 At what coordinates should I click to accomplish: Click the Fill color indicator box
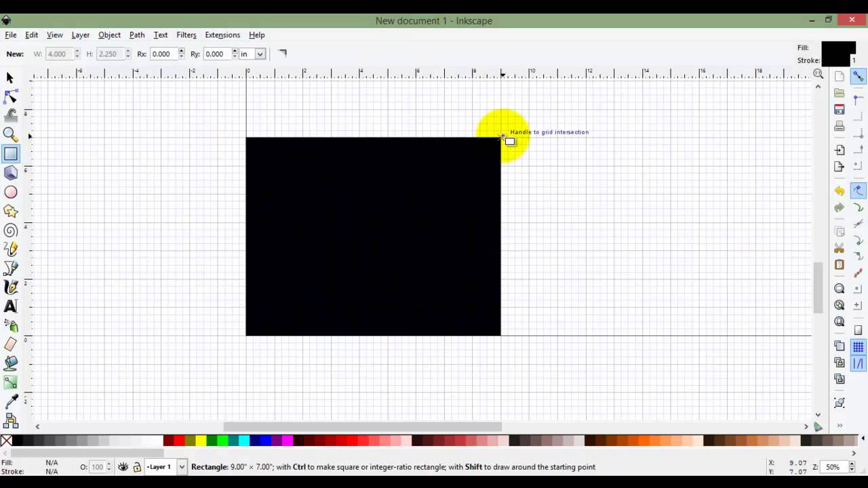coord(839,48)
